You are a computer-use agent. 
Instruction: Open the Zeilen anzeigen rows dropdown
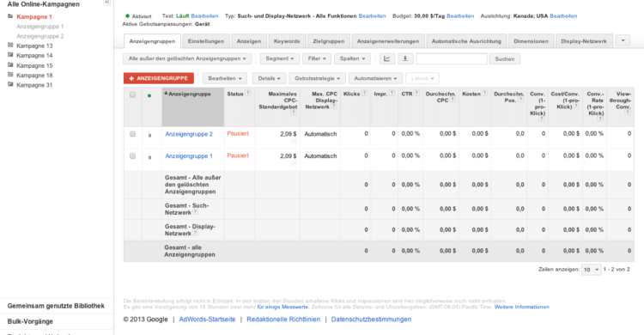592,270
